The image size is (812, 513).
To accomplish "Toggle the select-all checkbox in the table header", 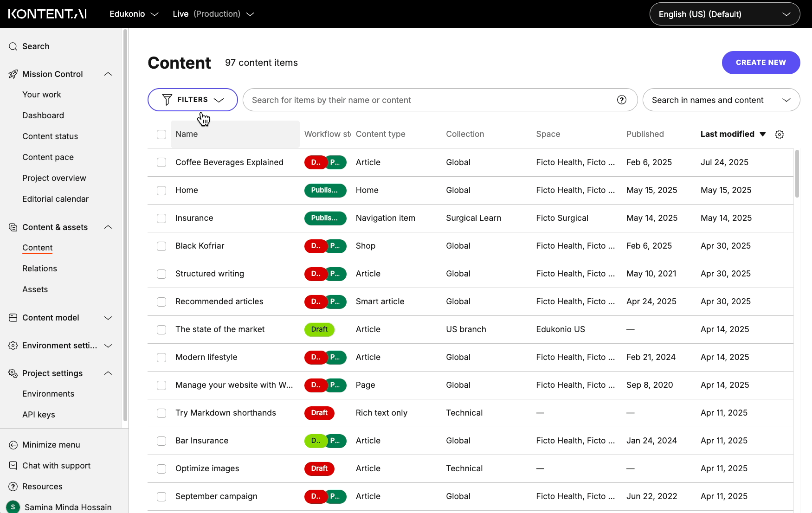I will [161, 134].
